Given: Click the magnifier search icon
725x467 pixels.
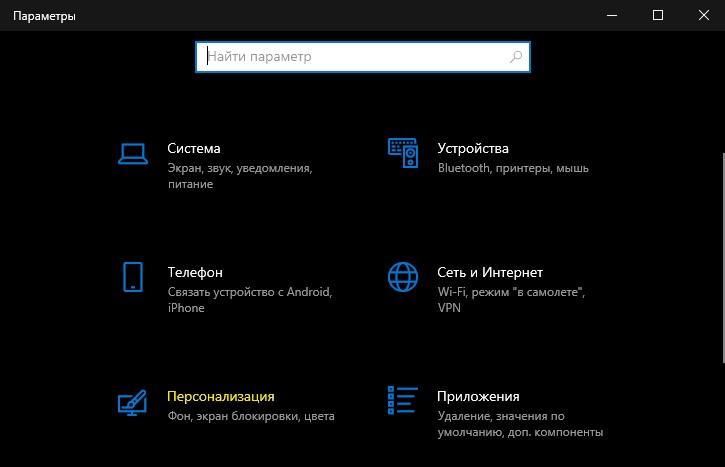Looking at the screenshot, I should [x=516, y=57].
